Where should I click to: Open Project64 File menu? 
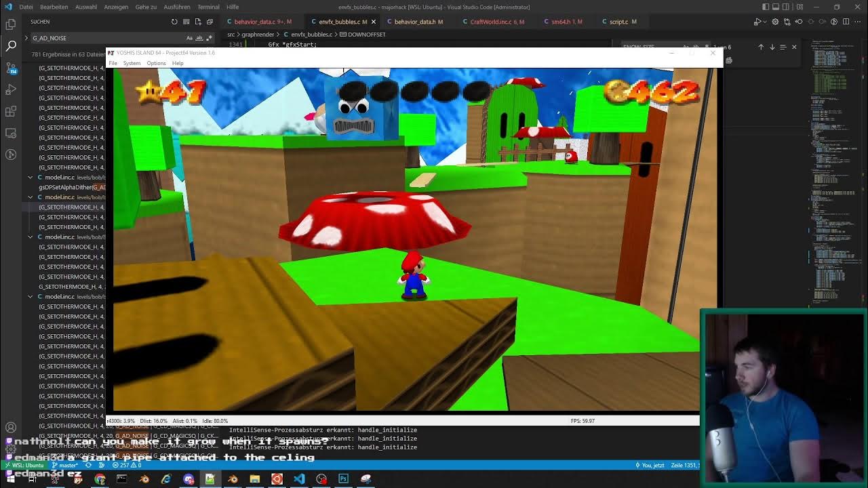113,63
